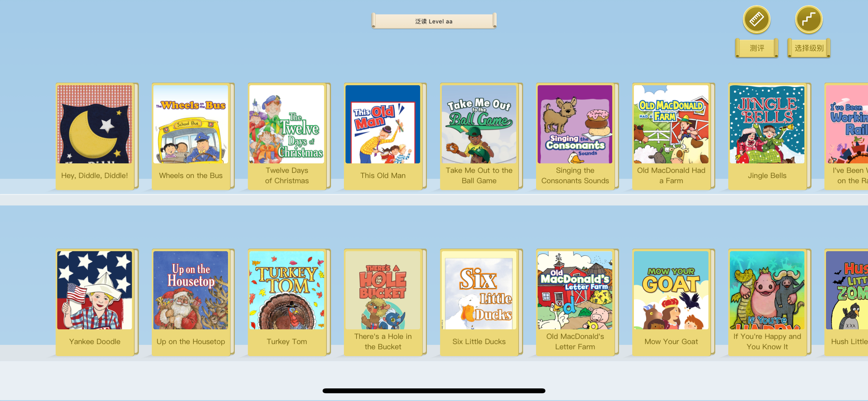Open the Twelve Days of Christmas book
868x401 pixels.
(x=287, y=136)
